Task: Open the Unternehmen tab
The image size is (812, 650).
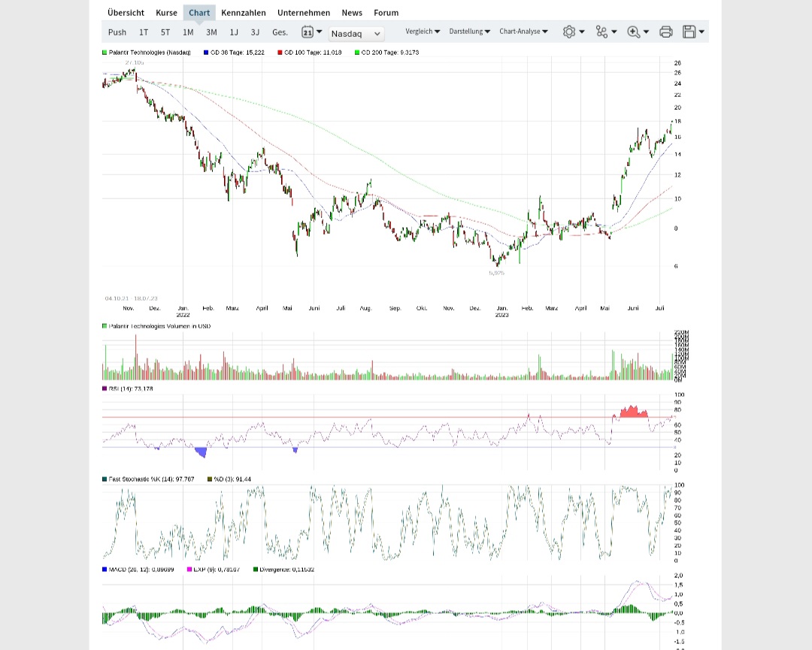Action: (x=304, y=13)
